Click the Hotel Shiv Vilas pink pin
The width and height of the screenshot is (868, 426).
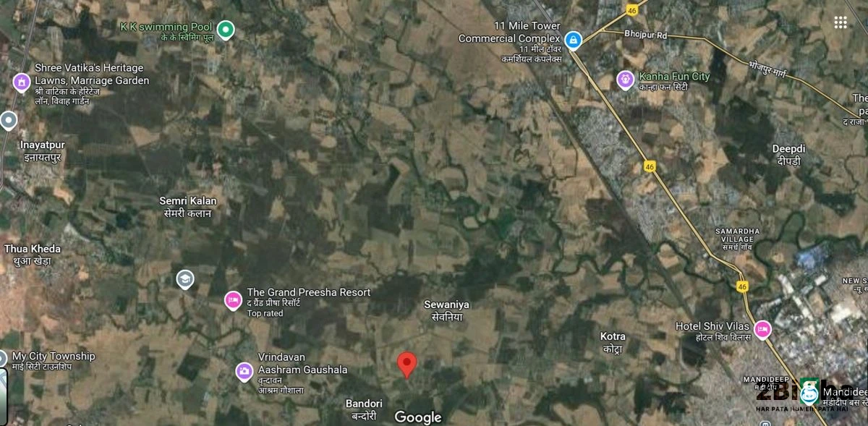coord(762,331)
